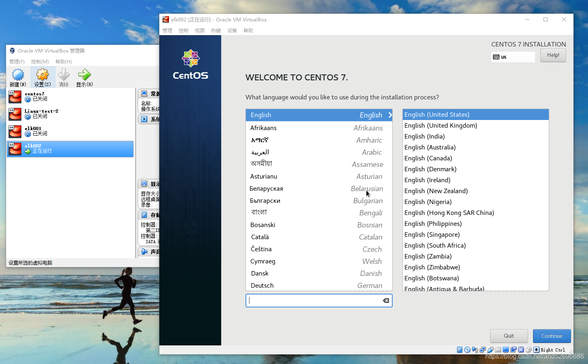The height and width of the screenshot is (364, 588).
Task: Select the running elk002 VM name in the Manager list
Action: tap(33, 146)
